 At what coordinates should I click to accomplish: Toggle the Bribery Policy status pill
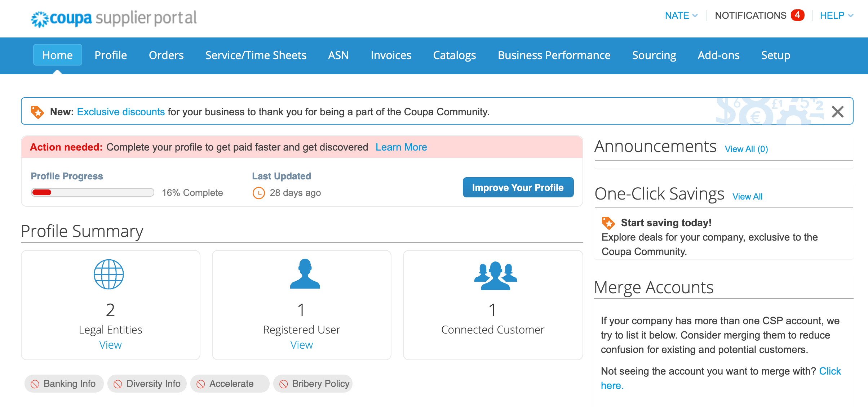click(313, 384)
